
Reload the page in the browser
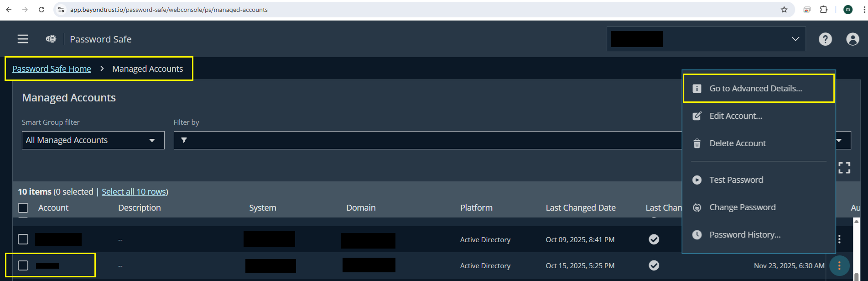click(42, 10)
